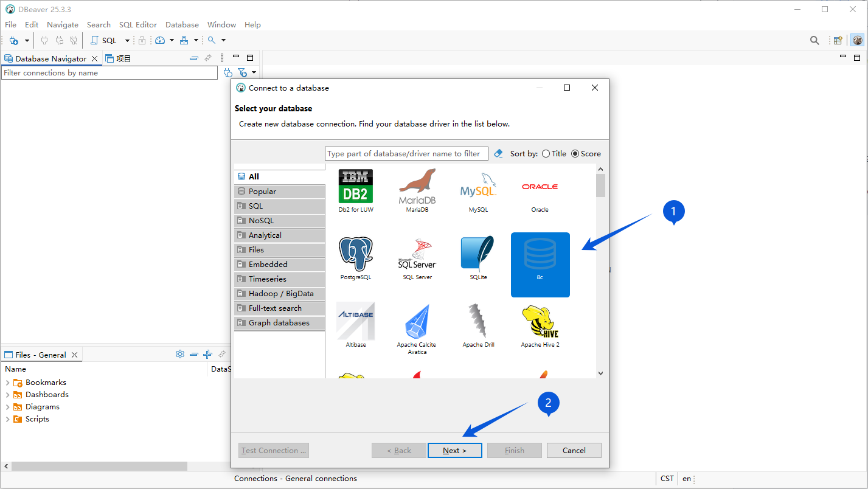Click the Name column header in Files
The height and width of the screenshot is (489, 868).
[16, 369]
